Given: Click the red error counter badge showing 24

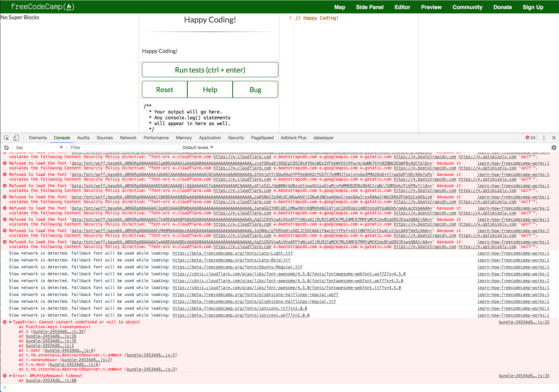Looking at the screenshot, I should (x=531, y=138).
